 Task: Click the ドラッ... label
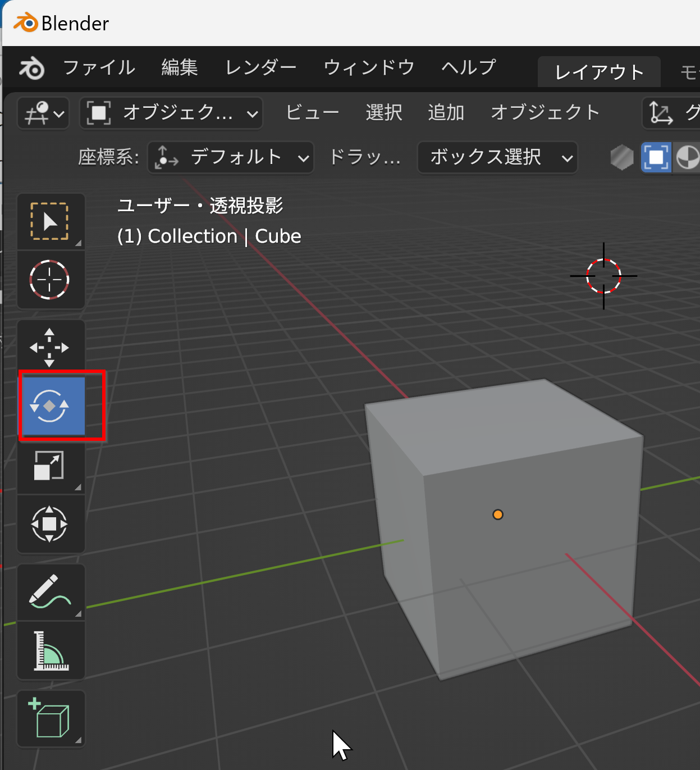coord(365,157)
